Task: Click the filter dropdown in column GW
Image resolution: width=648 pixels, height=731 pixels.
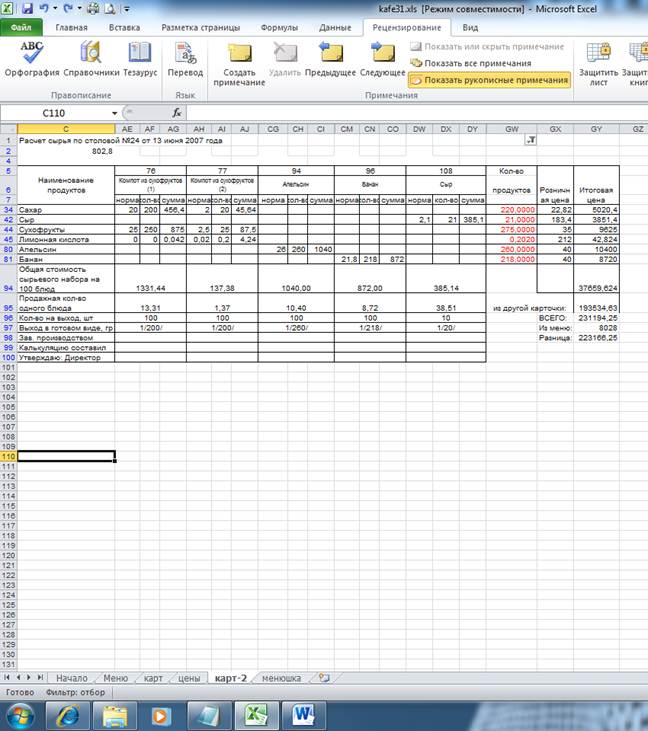Action: [x=531, y=140]
